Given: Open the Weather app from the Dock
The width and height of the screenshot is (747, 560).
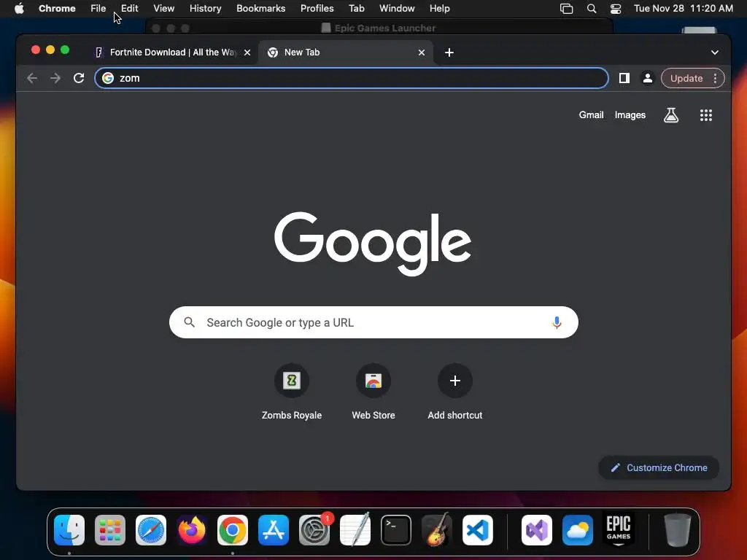Looking at the screenshot, I should [578, 530].
